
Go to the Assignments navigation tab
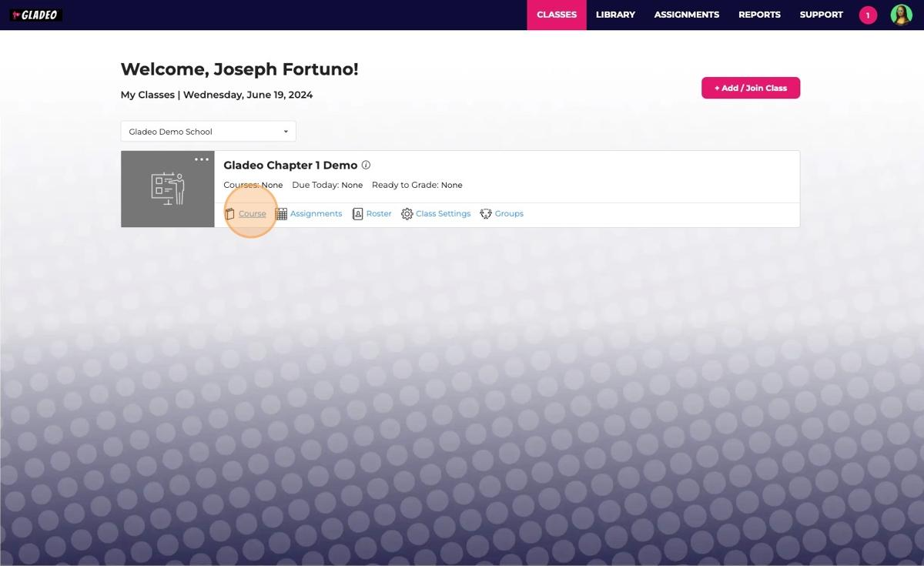tap(687, 15)
